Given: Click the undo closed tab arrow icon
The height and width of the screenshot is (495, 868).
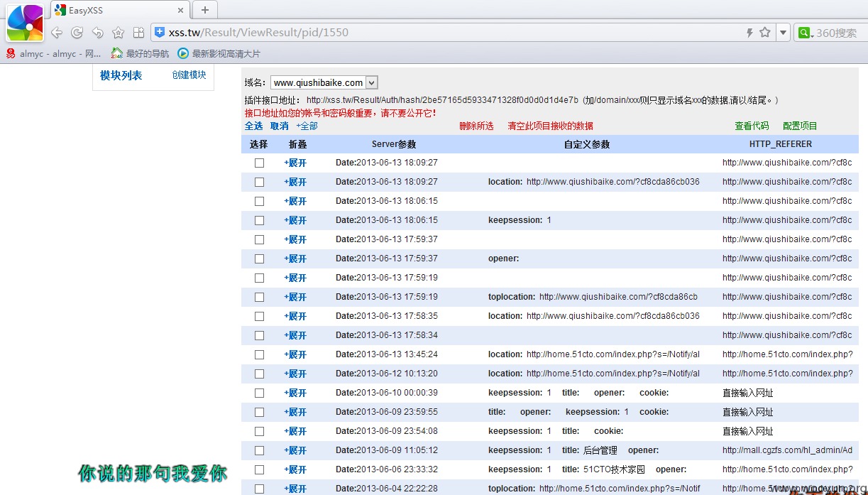Looking at the screenshot, I should [98, 33].
